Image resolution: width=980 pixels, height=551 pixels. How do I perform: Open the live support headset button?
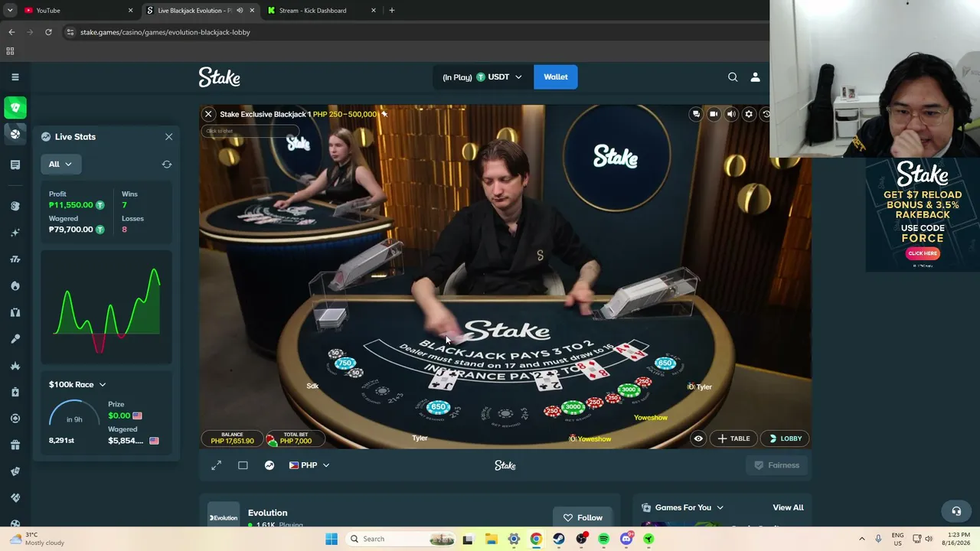956,511
